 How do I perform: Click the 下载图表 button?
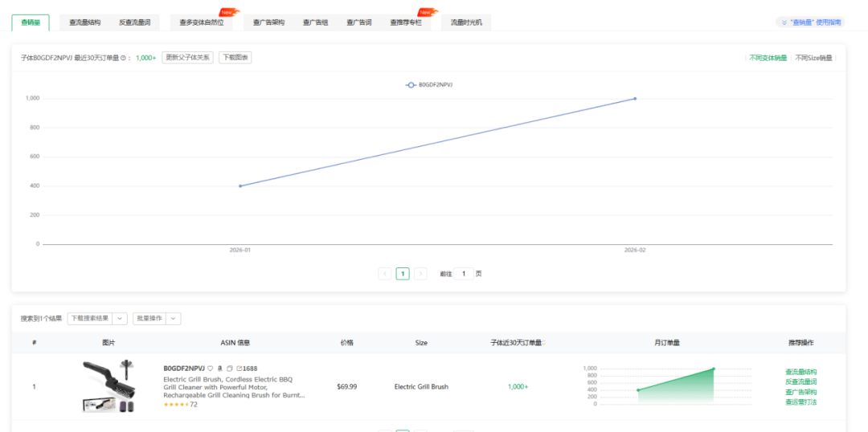click(235, 58)
